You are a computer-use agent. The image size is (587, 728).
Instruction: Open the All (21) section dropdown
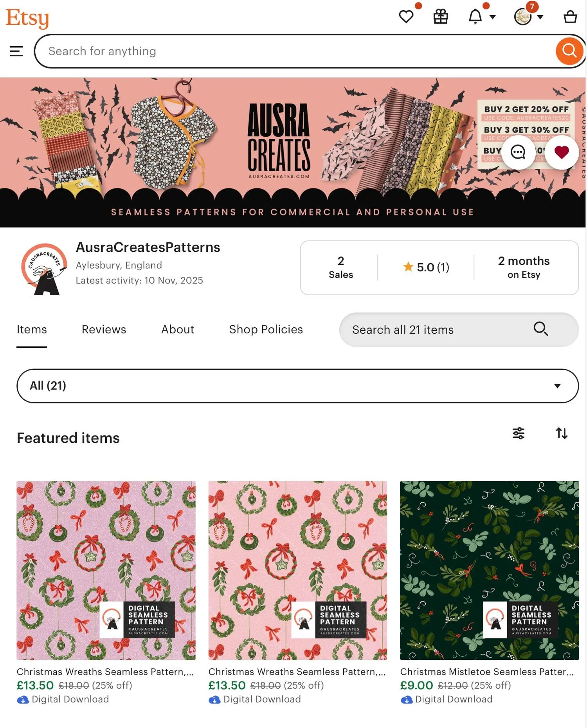(x=297, y=386)
